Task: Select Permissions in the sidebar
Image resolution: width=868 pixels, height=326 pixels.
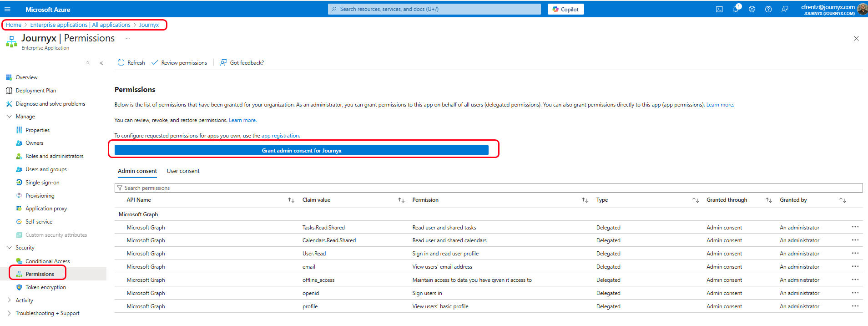Action: click(40, 274)
